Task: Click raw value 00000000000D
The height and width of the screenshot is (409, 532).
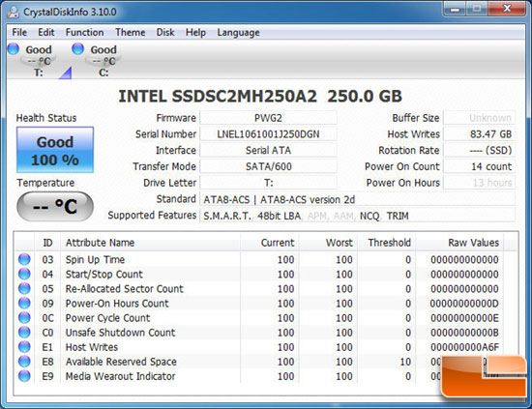Action: 464,304
